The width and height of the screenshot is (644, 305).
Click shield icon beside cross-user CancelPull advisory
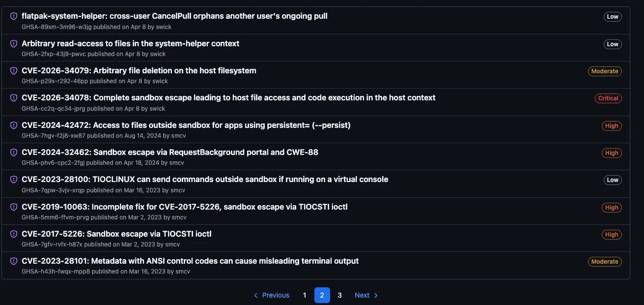coord(14,16)
